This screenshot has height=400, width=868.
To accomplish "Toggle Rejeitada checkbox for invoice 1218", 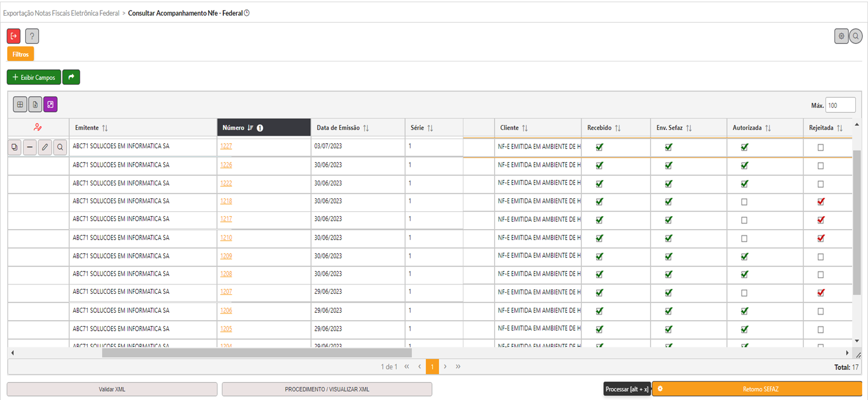I will pyautogui.click(x=820, y=202).
